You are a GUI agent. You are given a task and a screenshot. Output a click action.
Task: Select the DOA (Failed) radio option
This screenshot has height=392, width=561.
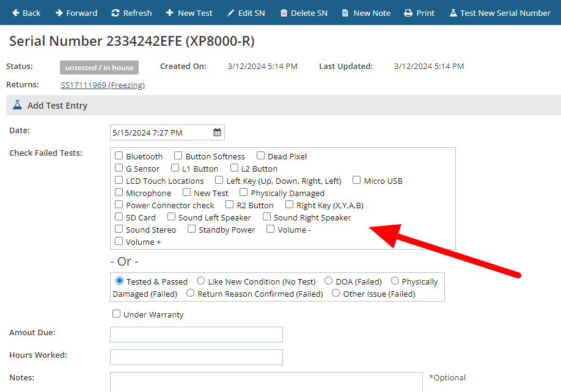(x=329, y=281)
